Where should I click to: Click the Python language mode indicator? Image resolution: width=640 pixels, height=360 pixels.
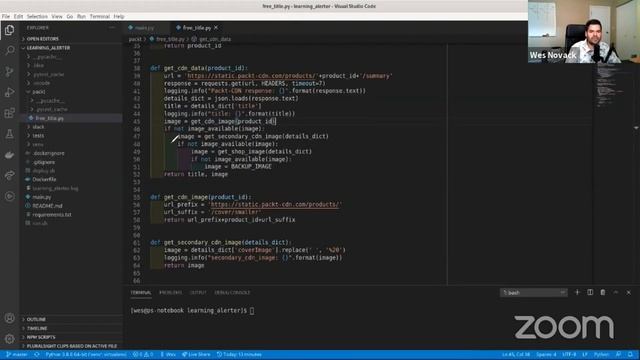tap(601, 355)
